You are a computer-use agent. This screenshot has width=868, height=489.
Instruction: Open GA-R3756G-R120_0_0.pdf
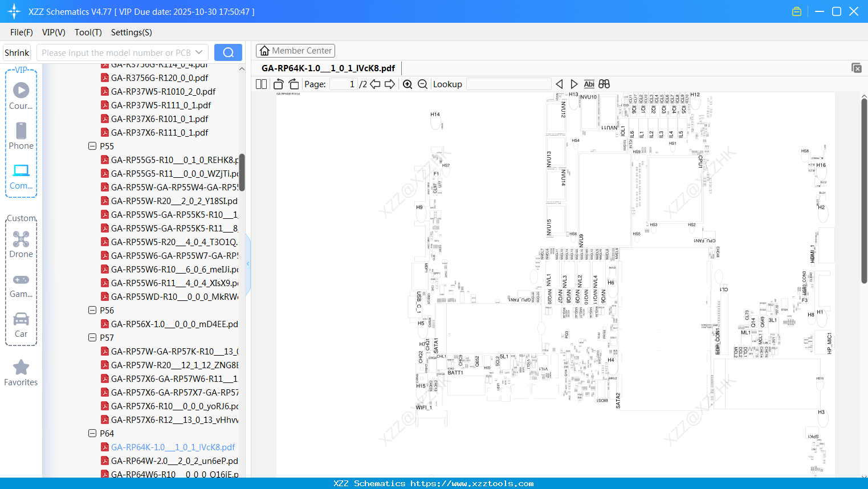160,78
